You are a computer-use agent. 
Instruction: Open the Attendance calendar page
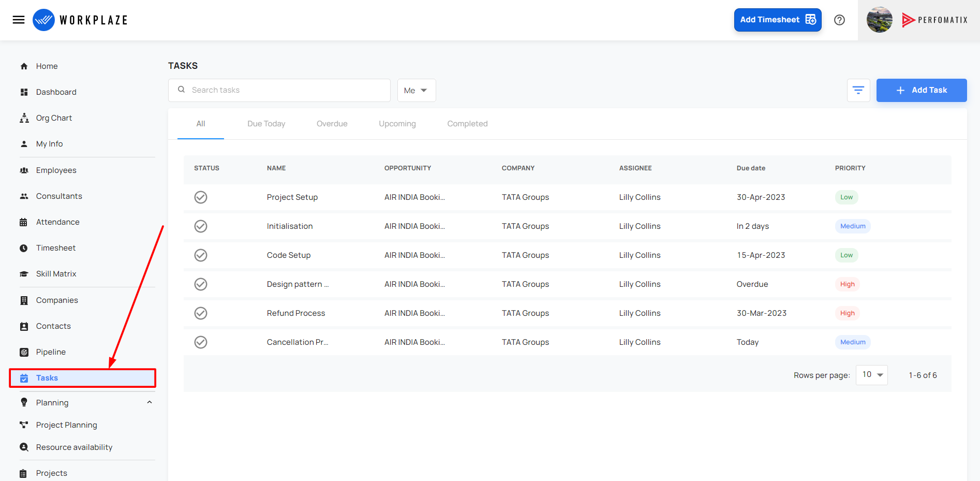(57, 222)
